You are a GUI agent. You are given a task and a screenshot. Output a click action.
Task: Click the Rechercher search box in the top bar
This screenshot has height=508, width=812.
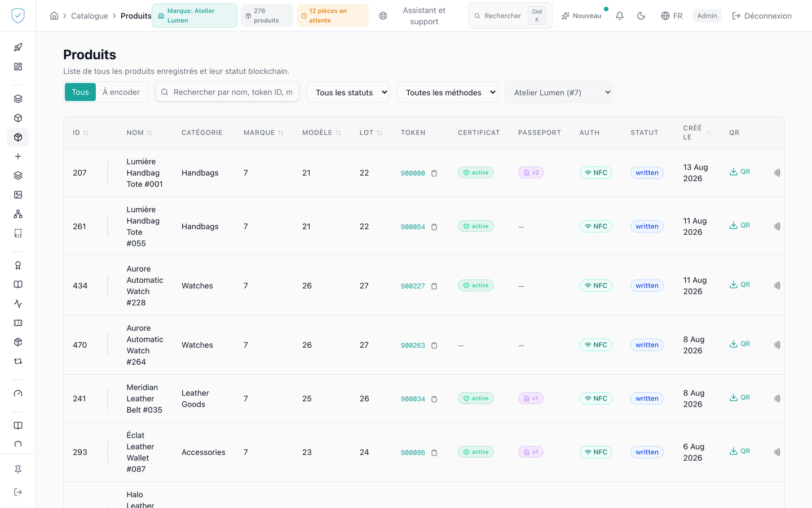point(510,16)
